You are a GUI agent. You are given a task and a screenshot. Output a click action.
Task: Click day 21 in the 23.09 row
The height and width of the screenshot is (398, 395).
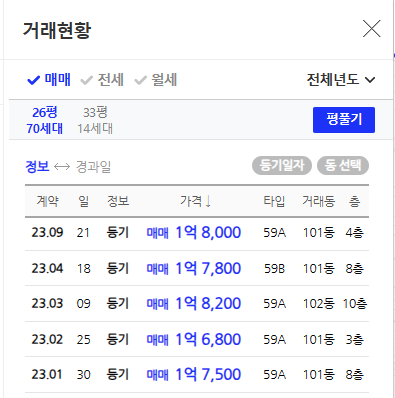click(83, 233)
